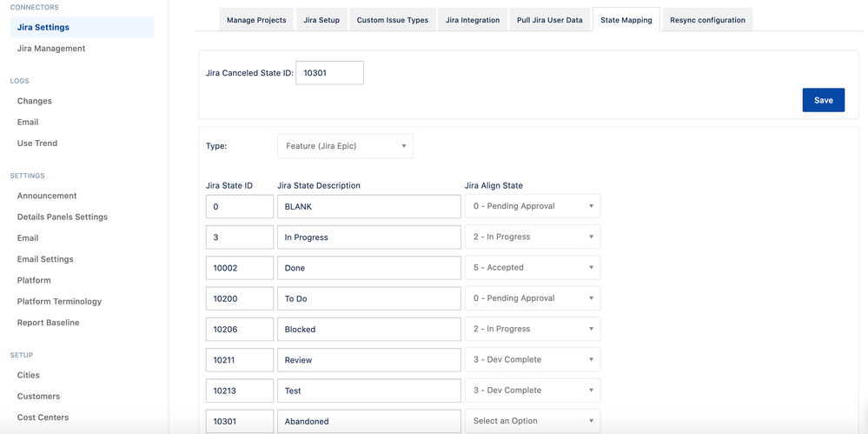This screenshot has width=868, height=434.
Task: Focus the Jira Canceled State ID field
Action: click(x=330, y=72)
